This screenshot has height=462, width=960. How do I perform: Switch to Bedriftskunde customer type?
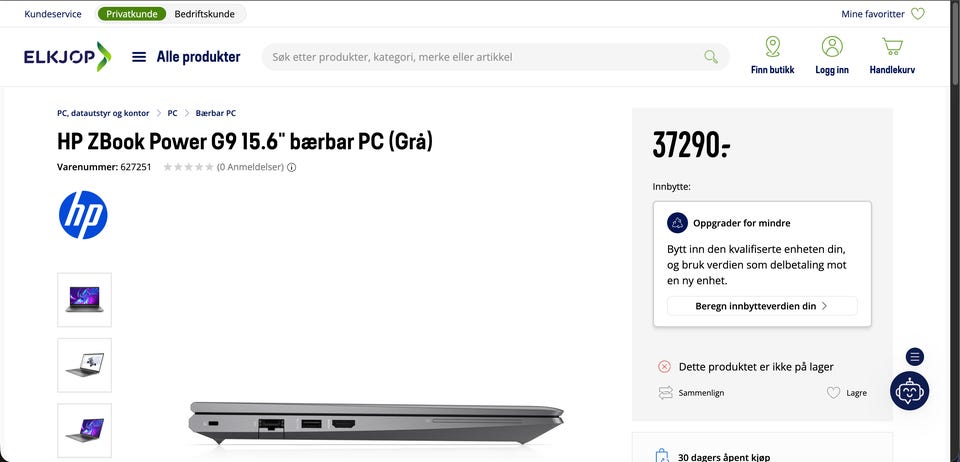tap(204, 13)
